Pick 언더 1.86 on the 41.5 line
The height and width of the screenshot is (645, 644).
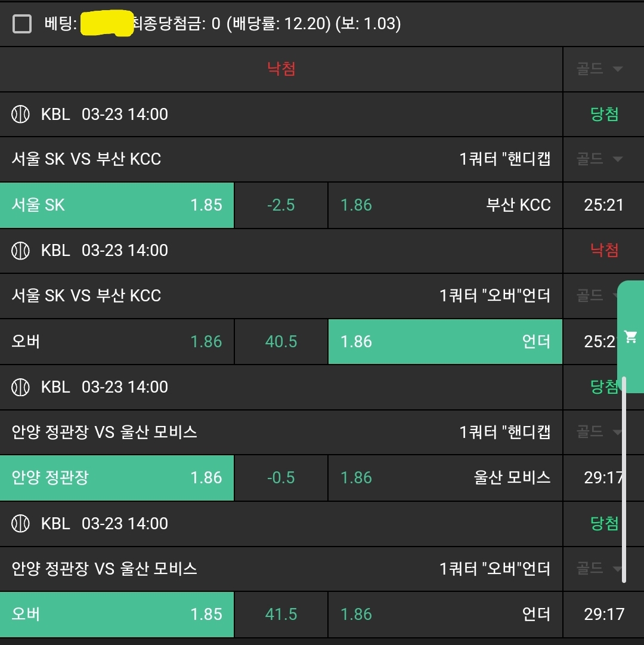[445, 615]
